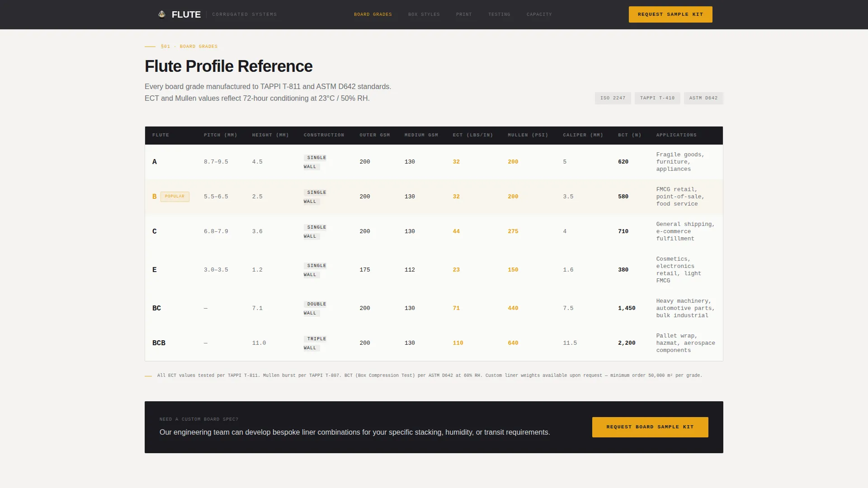Click pitch value 3.0–3.5
868x488 pixels.
[x=216, y=270]
